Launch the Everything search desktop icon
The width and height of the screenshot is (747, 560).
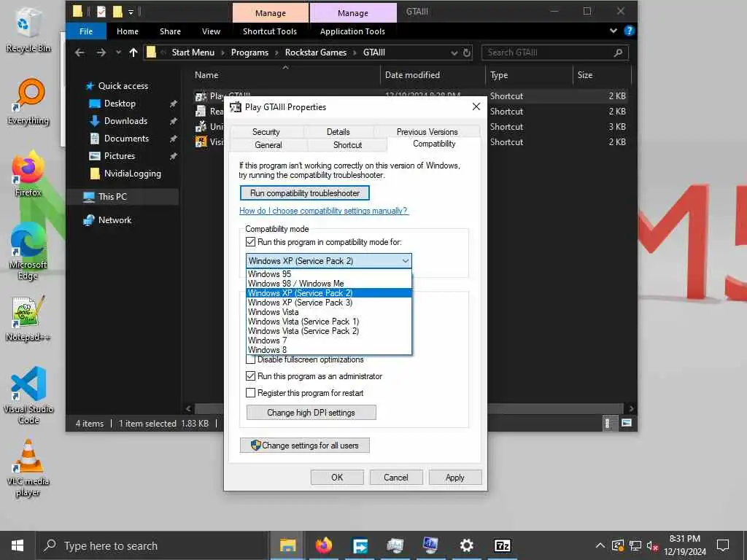(x=28, y=102)
